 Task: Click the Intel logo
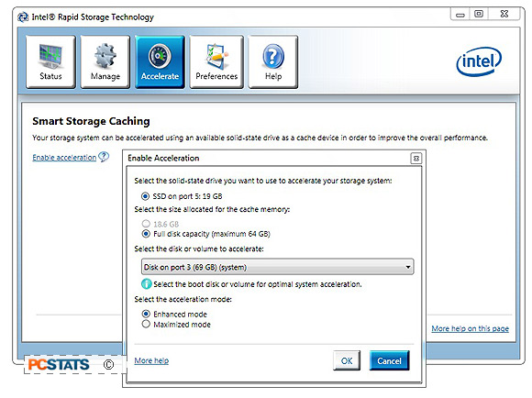pos(479,61)
